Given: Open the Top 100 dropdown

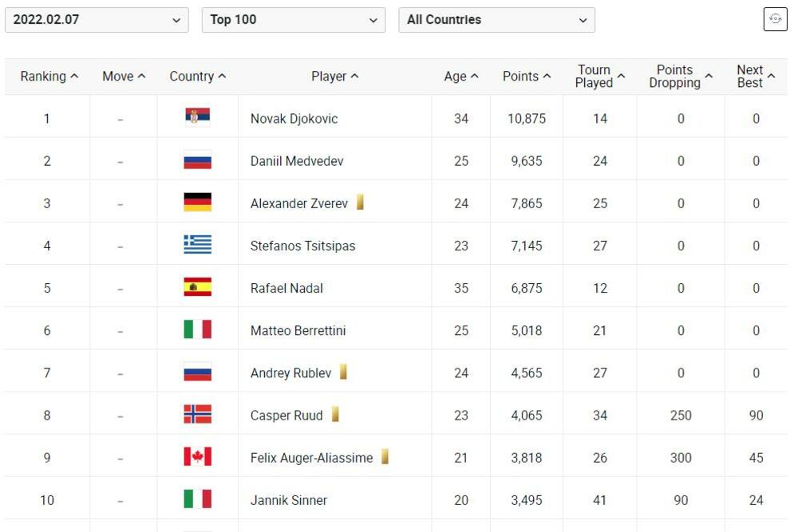Looking at the screenshot, I should (x=291, y=18).
